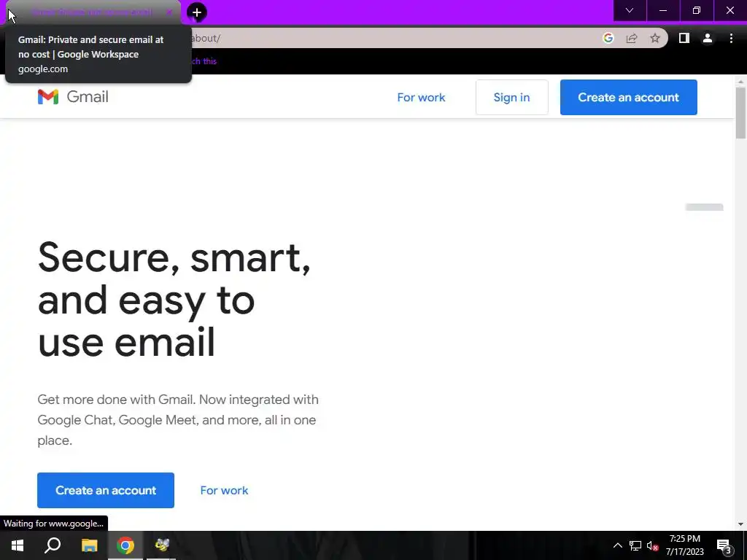Click the Google icon in address bar

(608, 38)
